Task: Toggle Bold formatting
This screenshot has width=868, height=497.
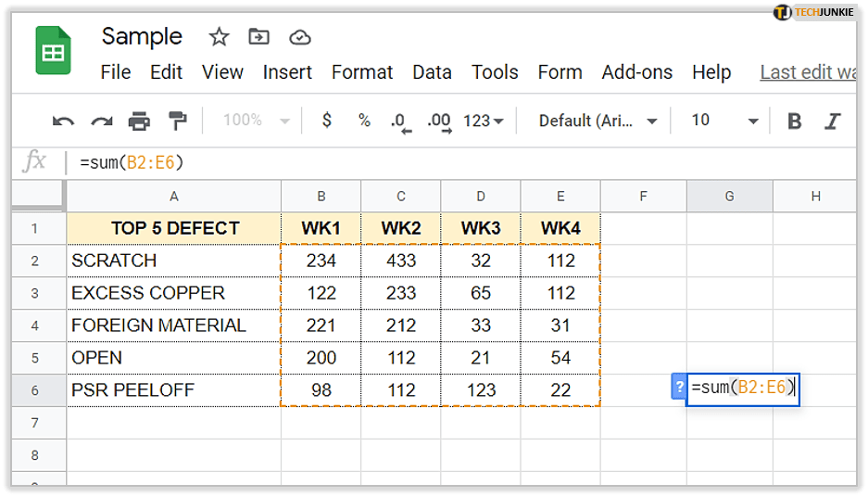Action: tap(794, 121)
